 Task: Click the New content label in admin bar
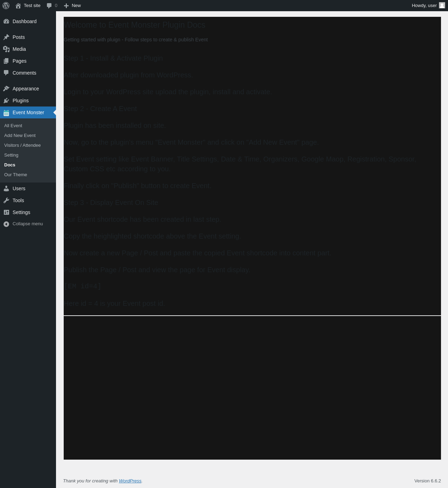76,6
